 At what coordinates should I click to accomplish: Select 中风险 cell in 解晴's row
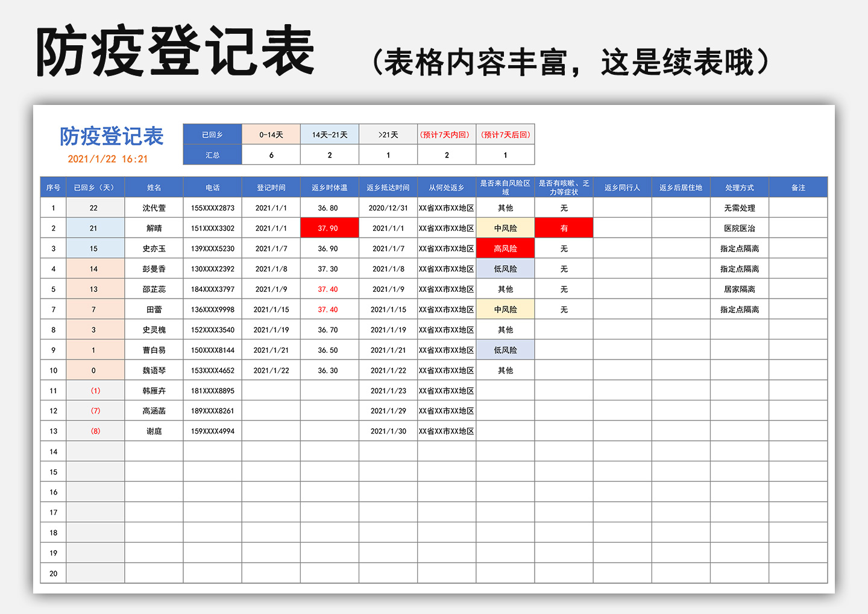[505, 228]
